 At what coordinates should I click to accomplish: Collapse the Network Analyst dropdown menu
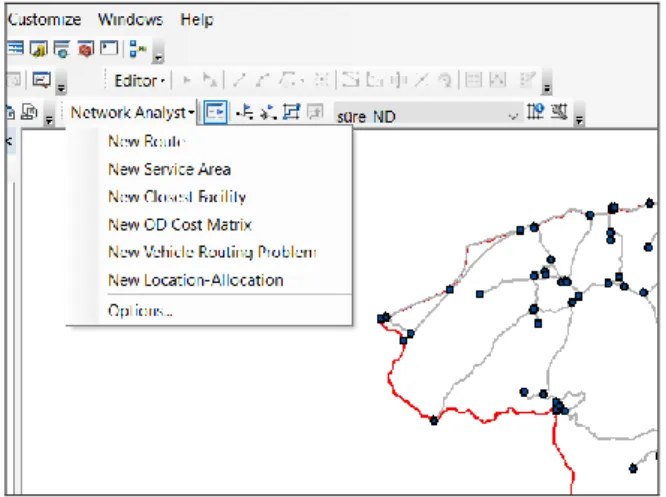coord(133,113)
